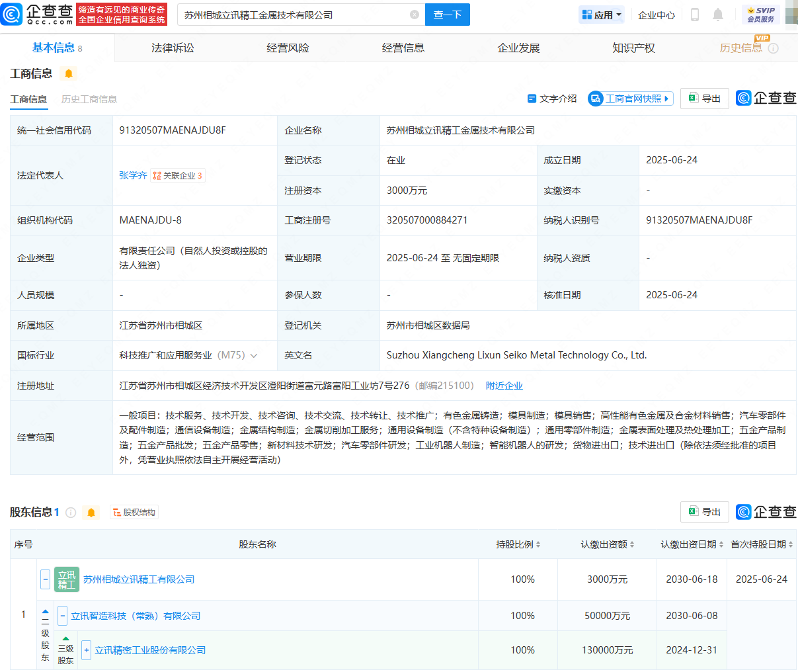This screenshot has height=672, width=798.
Task: Expand 国标行业 M75 dropdown chevron
Action: pyautogui.click(x=254, y=356)
